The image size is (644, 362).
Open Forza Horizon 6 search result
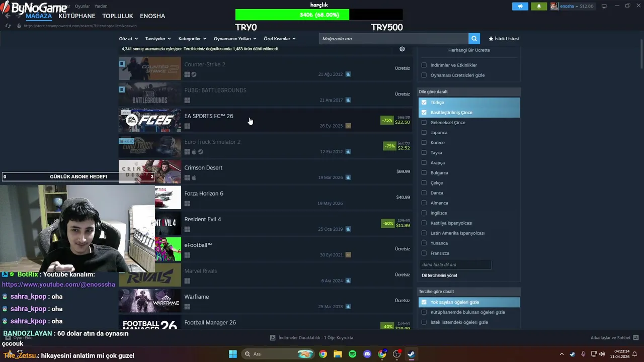click(x=265, y=198)
